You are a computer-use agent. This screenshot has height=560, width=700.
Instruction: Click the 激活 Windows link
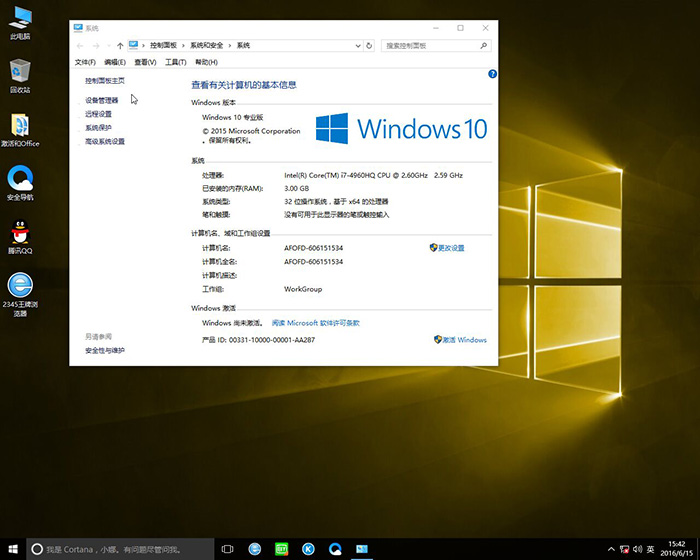(464, 340)
